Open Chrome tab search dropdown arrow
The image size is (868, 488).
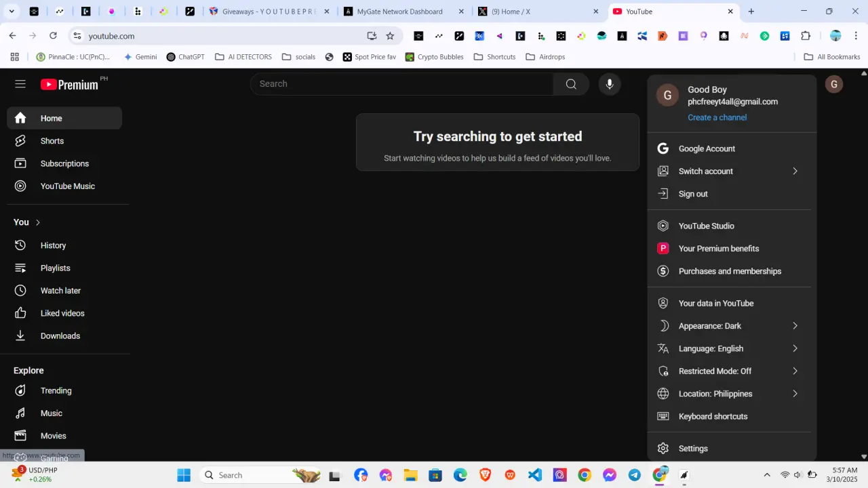point(12,12)
